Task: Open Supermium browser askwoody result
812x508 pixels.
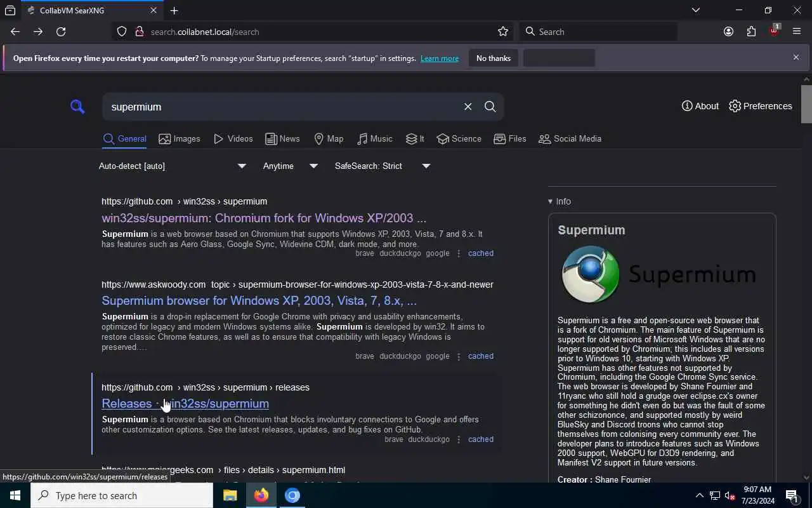Action: [x=259, y=300]
